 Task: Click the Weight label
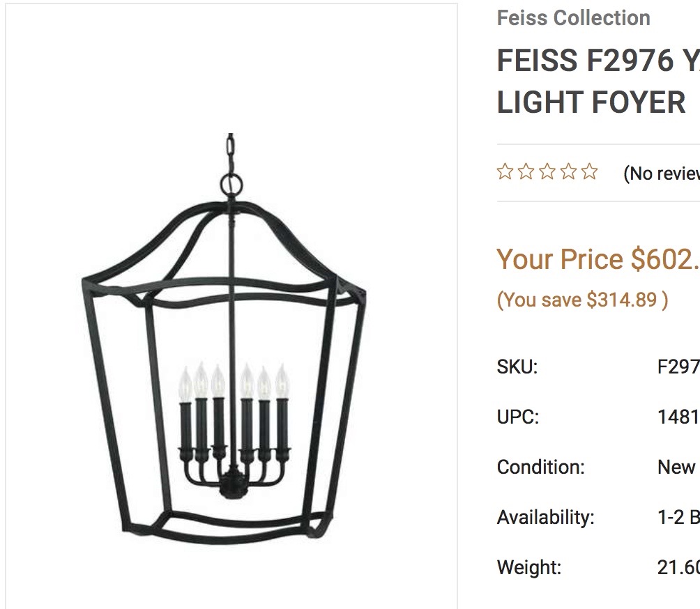pos(529,567)
